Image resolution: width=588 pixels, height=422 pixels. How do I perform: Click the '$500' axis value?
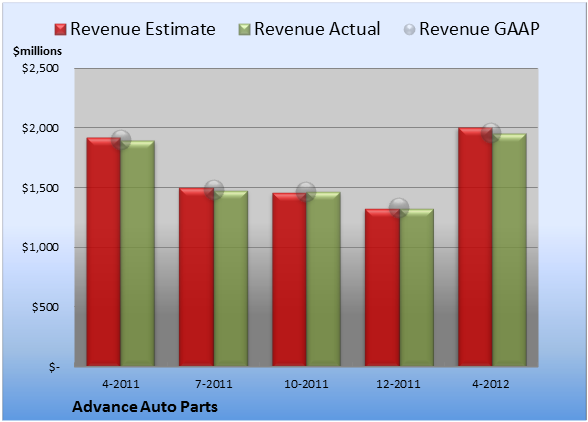pos(45,307)
